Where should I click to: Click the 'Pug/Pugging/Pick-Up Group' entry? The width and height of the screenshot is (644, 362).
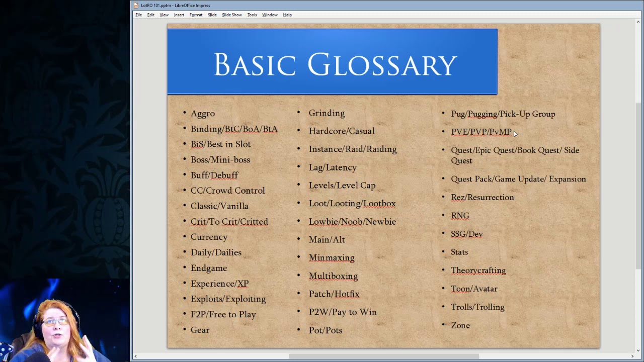503,114
